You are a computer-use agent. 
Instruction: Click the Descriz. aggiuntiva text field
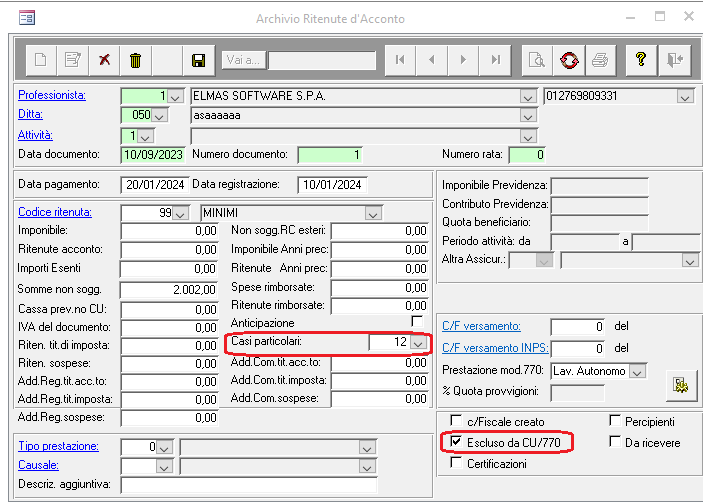(249, 485)
